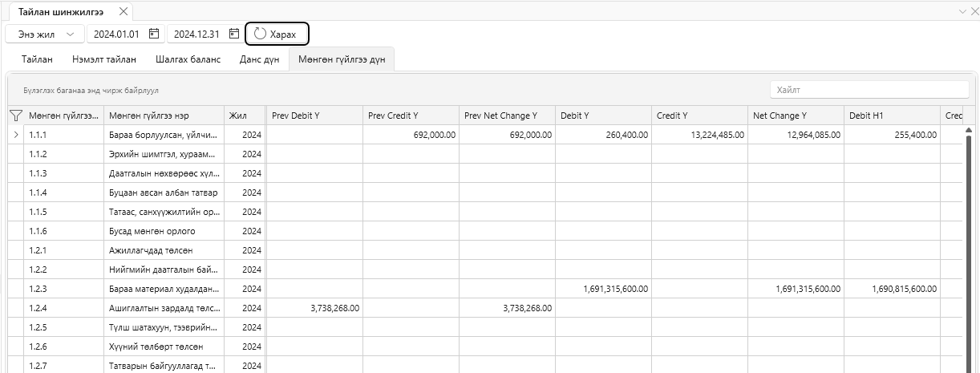The image size is (980, 373).
Task: Switch to the Нэмэлт тайлан tab
Action: click(104, 59)
